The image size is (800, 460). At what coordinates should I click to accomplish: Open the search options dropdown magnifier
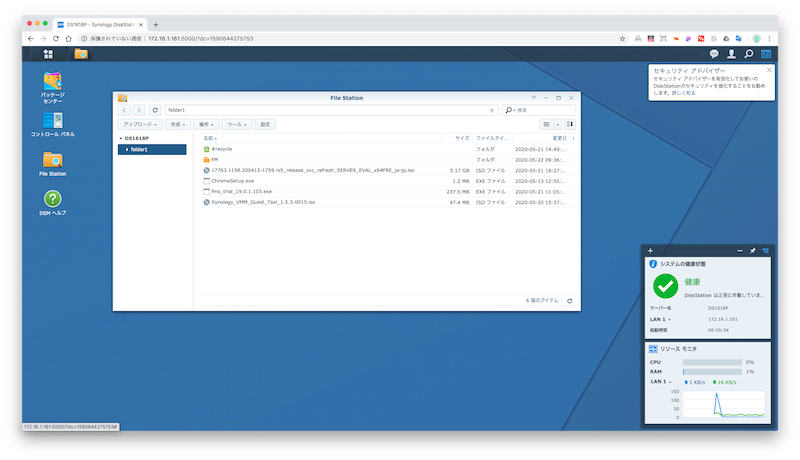click(510, 110)
